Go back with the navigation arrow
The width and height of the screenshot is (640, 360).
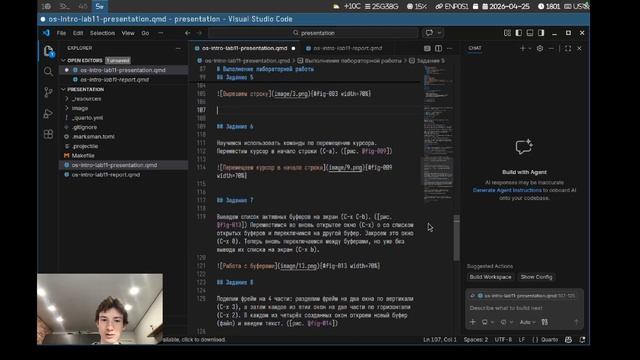pos(187,33)
